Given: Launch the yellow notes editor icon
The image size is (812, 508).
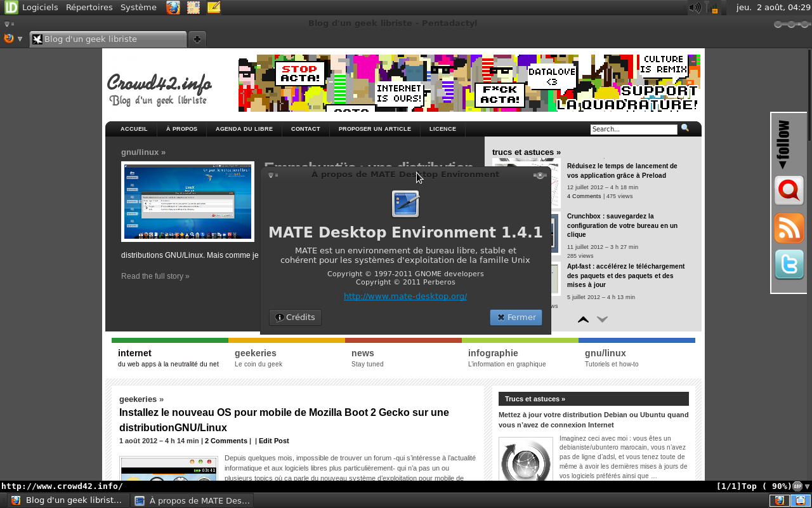Looking at the screenshot, I should [214, 8].
